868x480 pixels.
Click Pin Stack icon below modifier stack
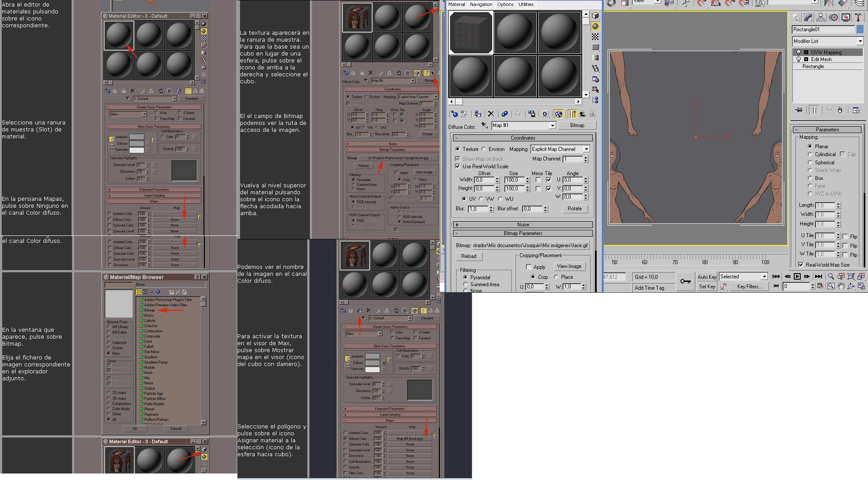799,110
